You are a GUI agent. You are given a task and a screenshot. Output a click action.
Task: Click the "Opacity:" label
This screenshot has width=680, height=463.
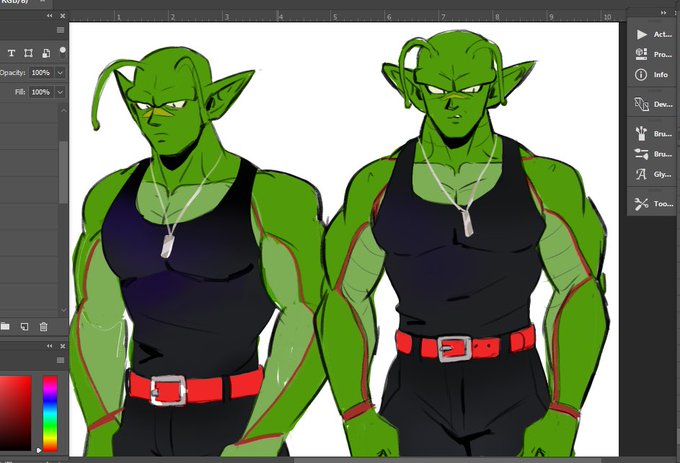point(13,72)
